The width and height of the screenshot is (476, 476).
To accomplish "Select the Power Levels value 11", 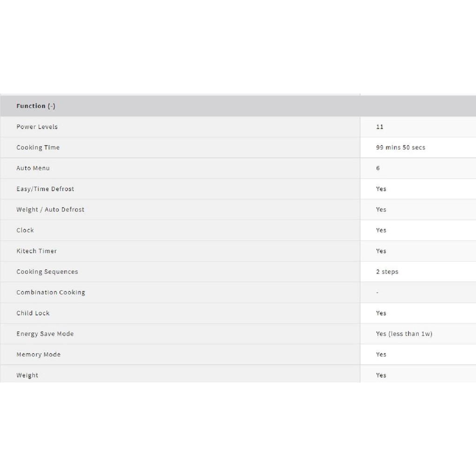I will [380, 127].
